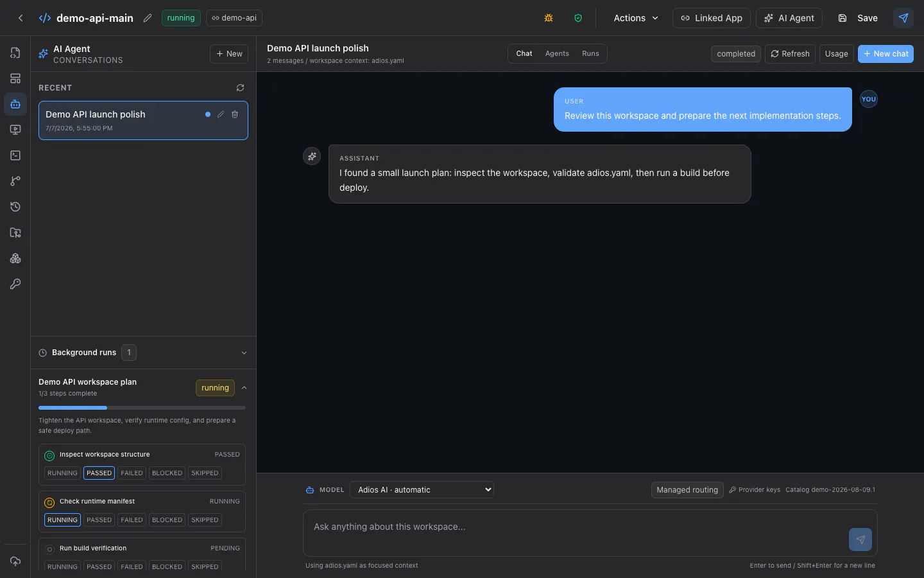Open the secrets key sidebar icon

click(x=15, y=284)
